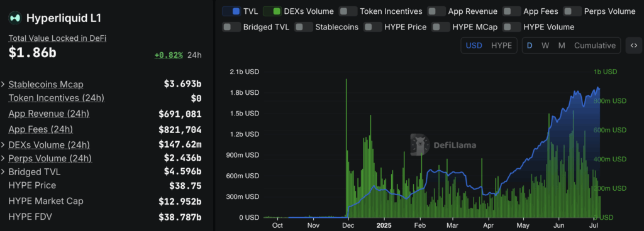Select daily D interval
The height and width of the screenshot is (231, 644).
(x=530, y=45)
